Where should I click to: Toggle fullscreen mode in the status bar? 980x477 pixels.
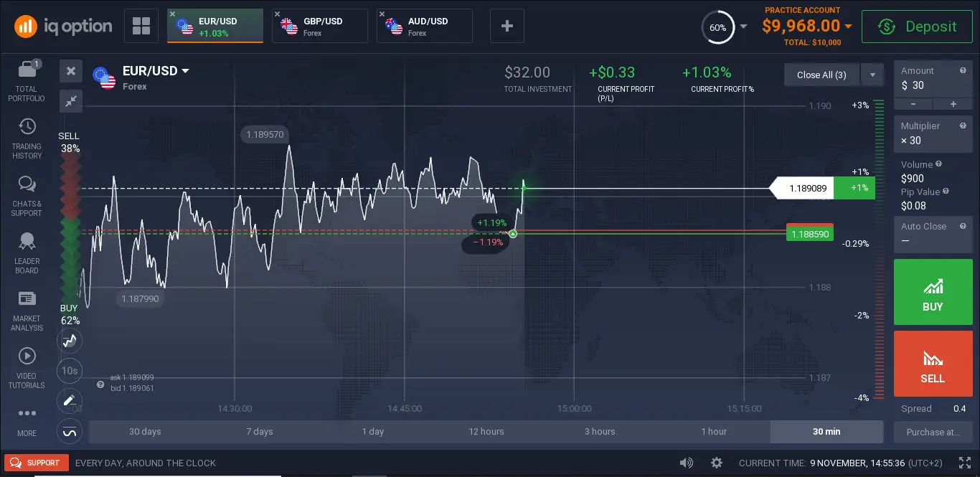(964, 463)
